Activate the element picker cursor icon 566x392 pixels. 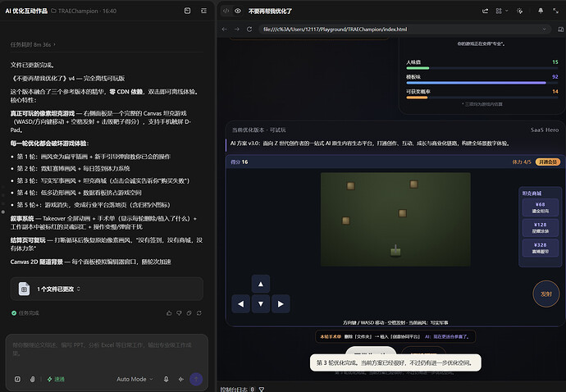coord(519,11)
